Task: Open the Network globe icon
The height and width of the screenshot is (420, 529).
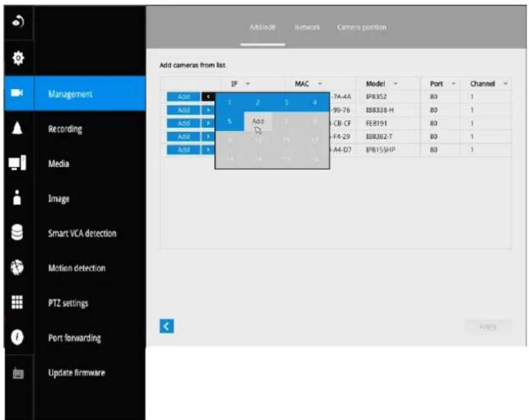Action: point(17,267)
